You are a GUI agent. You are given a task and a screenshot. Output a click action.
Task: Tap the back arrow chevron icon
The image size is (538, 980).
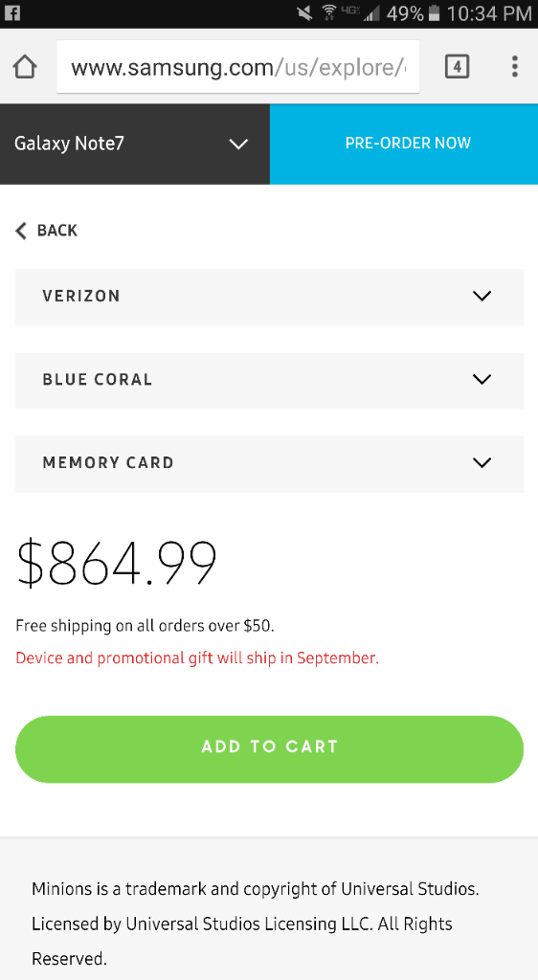21,231
